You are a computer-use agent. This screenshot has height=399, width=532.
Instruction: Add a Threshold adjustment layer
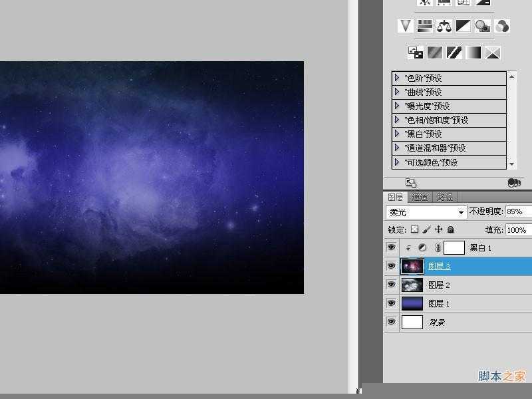tap(454, 53)
